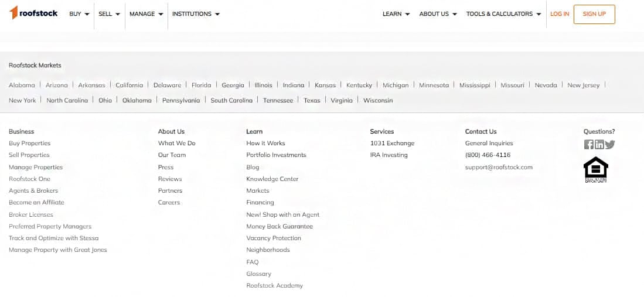This screenshot has height=297, width=644.
Task: Open the Reviews link
Action: (170, 179)
